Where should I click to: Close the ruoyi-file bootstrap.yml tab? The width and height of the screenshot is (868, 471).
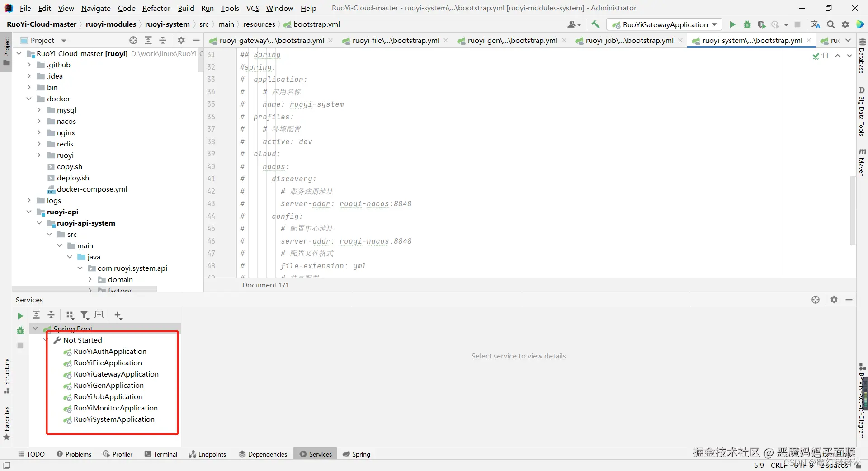[446, 40]
